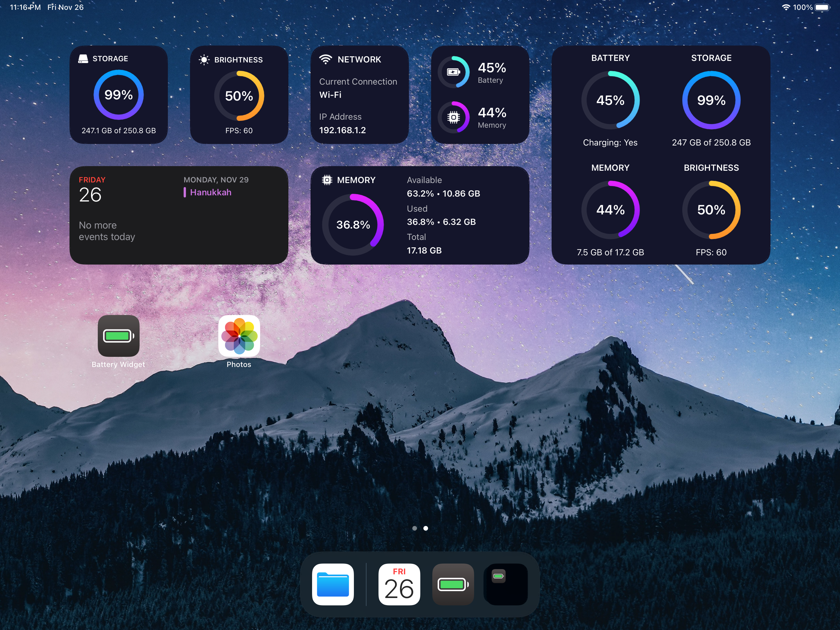This screenshot has width=840, height=630.
Task: Tap the large Brightness 50% ring
Action: point(711,210)
